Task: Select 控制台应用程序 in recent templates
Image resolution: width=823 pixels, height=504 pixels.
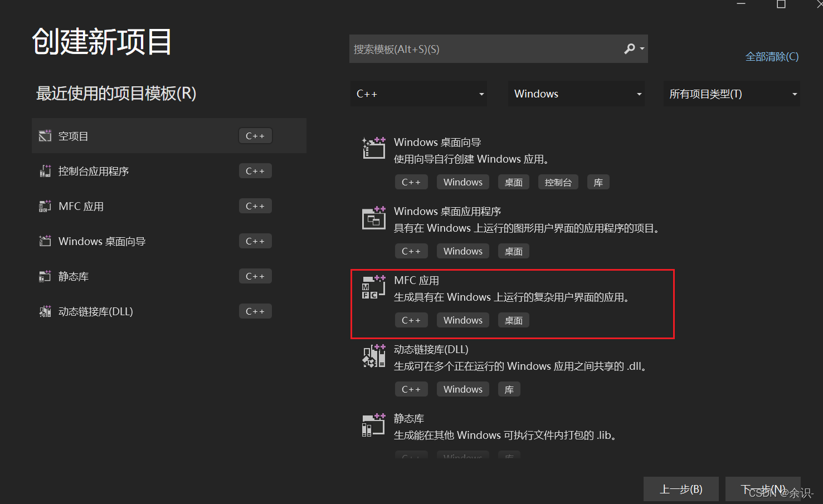Action: 169,171
